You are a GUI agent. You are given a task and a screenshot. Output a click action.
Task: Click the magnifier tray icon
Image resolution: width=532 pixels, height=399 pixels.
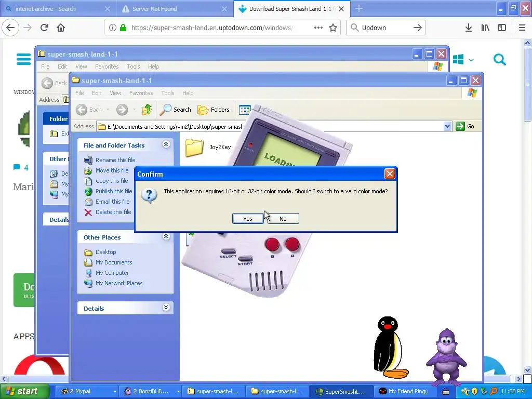(494, 391)
